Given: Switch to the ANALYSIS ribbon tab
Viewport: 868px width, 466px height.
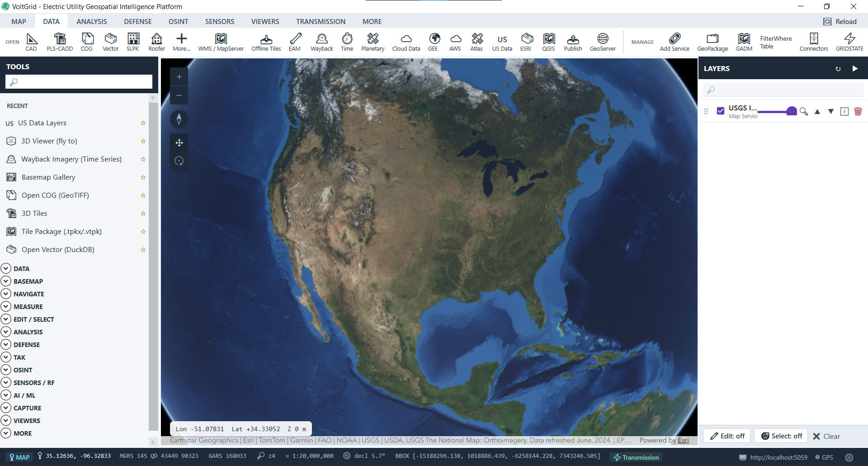Looking at the screenshot, I should pos(92,21).
